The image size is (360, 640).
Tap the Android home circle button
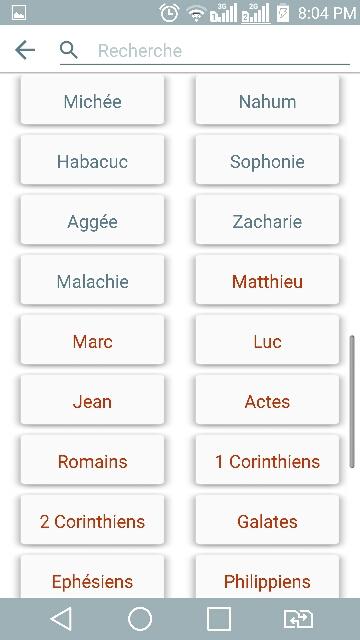pyautogui.click(x=140, y=619)
